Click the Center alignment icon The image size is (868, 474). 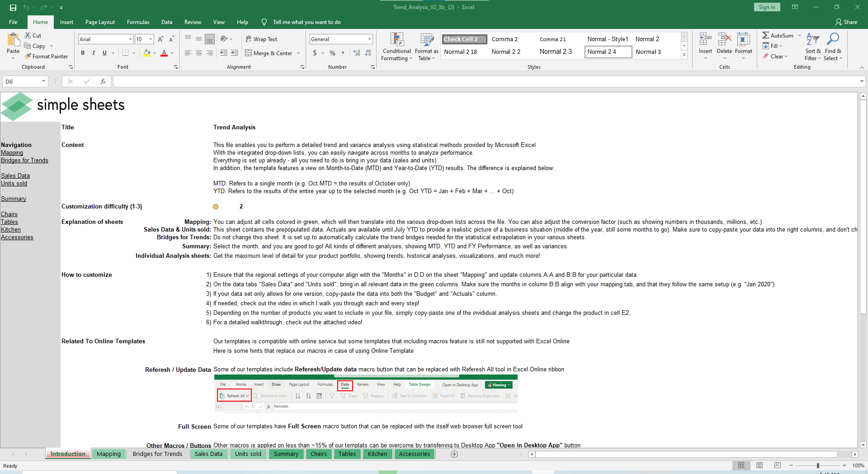click(x=199, y=53)
